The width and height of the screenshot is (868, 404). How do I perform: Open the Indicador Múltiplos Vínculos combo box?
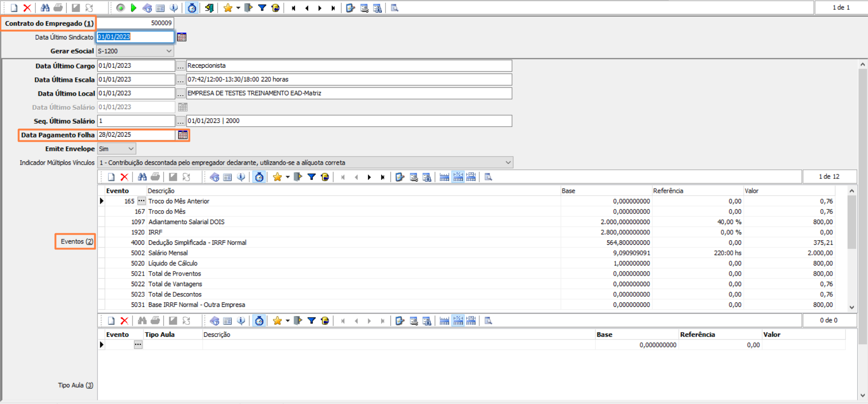coord(508,162)
